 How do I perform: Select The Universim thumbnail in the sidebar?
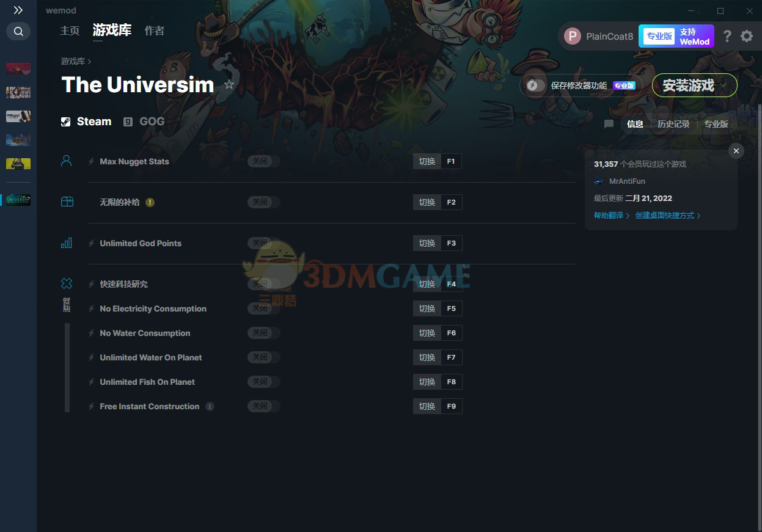tap(18, 200)
